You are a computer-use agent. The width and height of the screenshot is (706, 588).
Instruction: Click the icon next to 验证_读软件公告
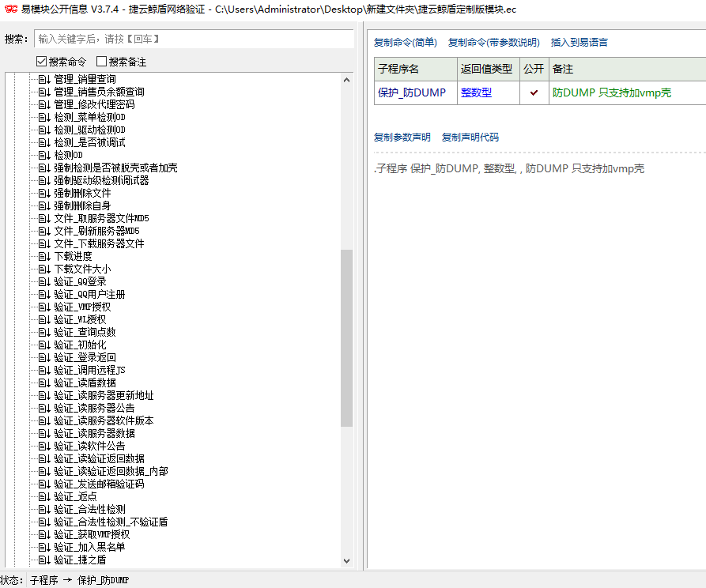coord(44,446)
